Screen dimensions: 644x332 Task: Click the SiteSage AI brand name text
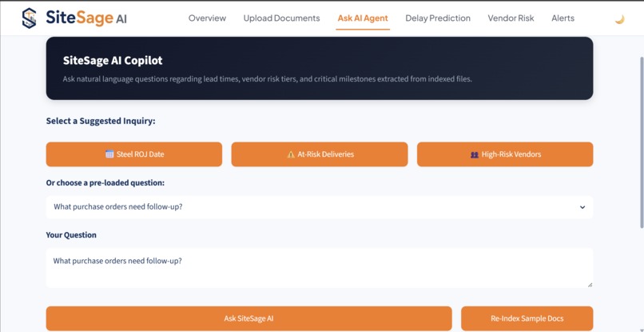coord(86,18)
